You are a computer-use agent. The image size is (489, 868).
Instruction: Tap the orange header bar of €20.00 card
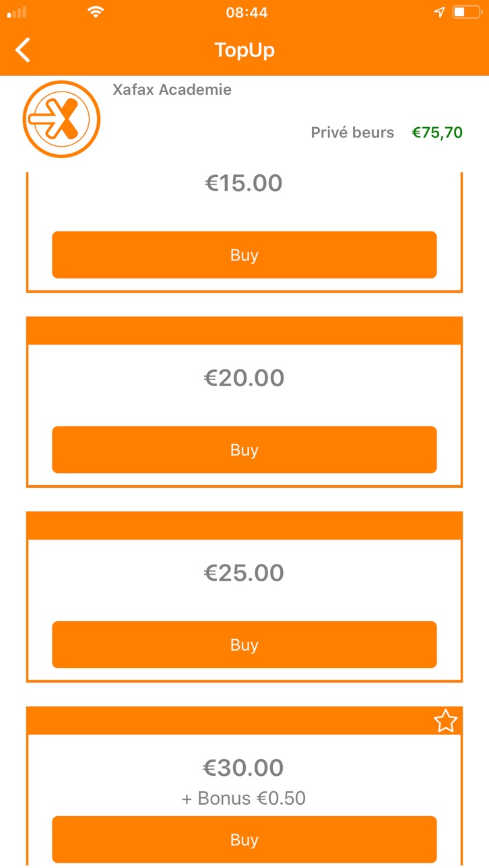[244, 330]
